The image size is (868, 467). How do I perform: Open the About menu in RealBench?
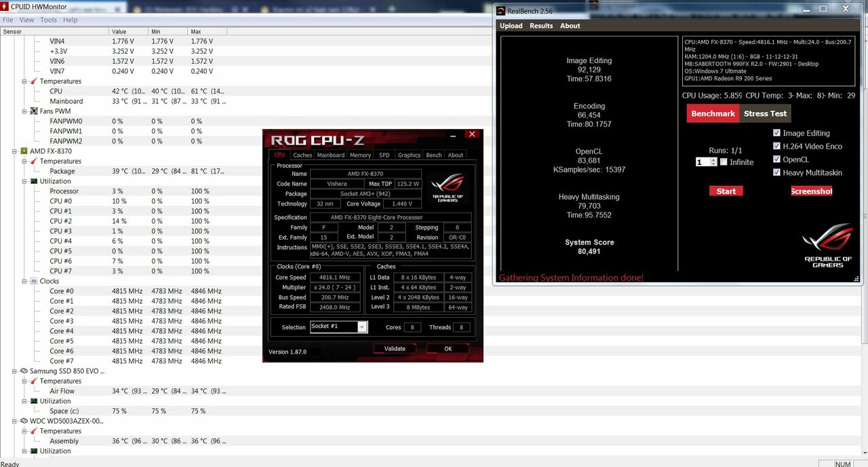pos(570,26)
